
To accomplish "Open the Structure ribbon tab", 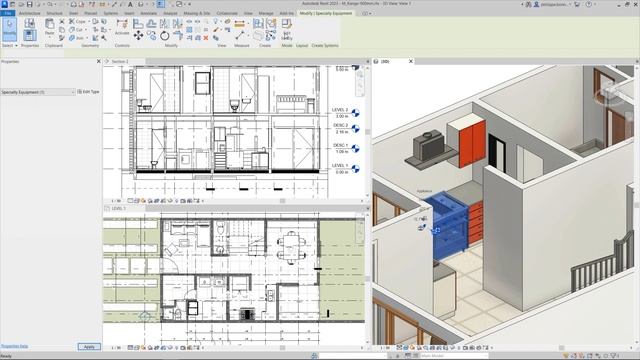I will [54, 13].
